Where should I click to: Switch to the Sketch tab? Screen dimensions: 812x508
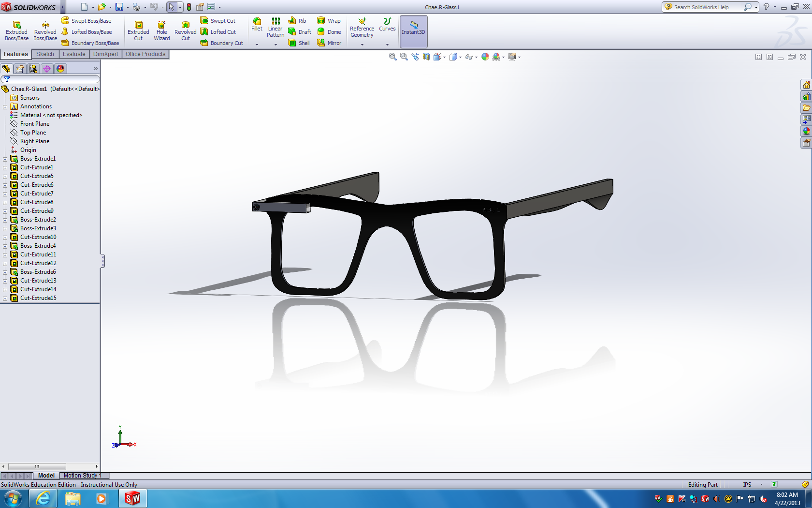[x=45, y=54]
